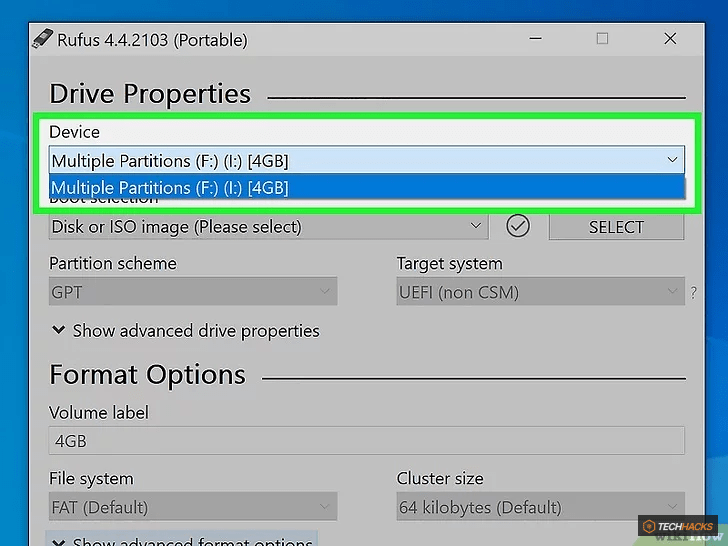Minimize the Rufus window
This screenshot has width=728, height=546.
pyautogui.click(x=535, y=39)
